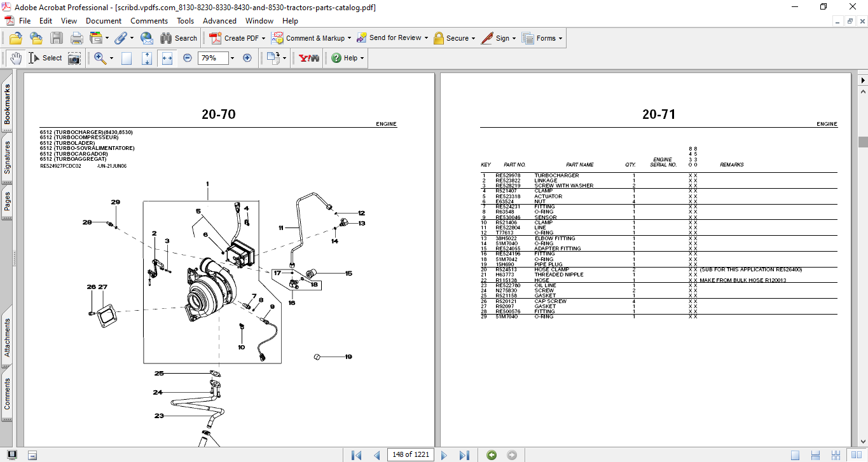Save the document using the Save icon
The image size is (868, 462).
[56, 38]
